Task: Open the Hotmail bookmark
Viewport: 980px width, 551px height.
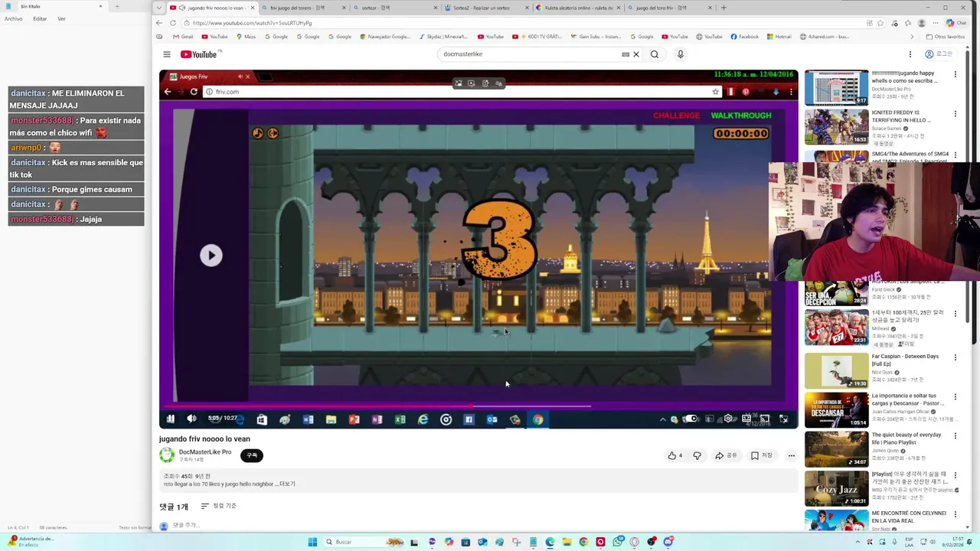Action: 779,37
